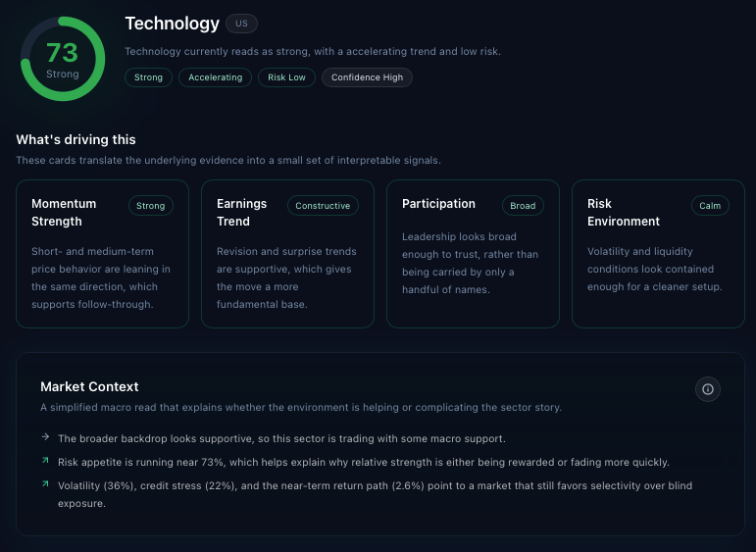Viewport: 756px width, 552px height.
Task: Open the Risk Environment card
Action: tap(658, 254)
